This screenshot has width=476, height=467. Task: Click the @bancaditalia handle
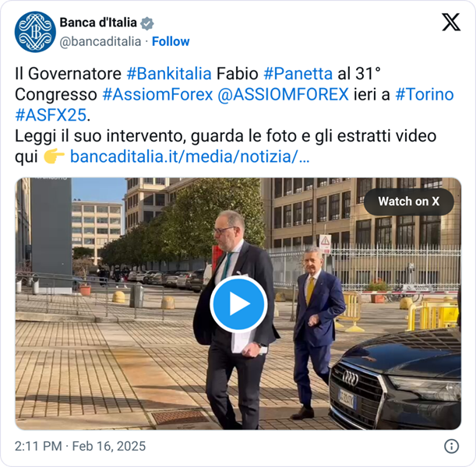coord(100,41)
